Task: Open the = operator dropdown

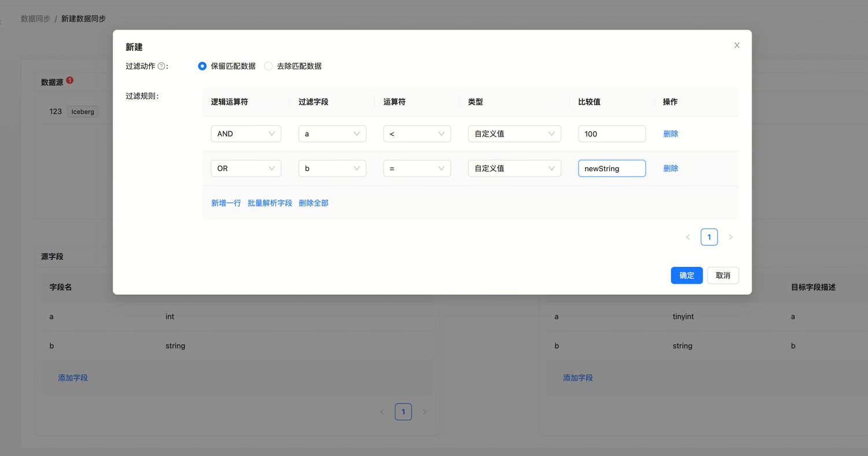Action: [417, 168]
